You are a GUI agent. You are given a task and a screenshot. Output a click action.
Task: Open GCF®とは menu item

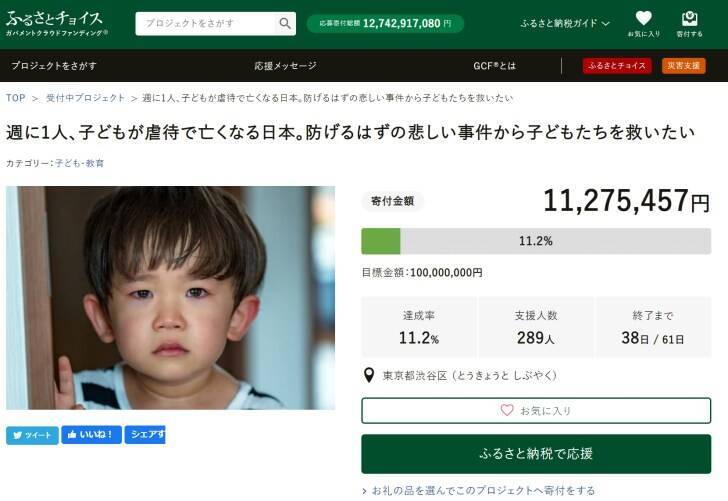(494, 66)
